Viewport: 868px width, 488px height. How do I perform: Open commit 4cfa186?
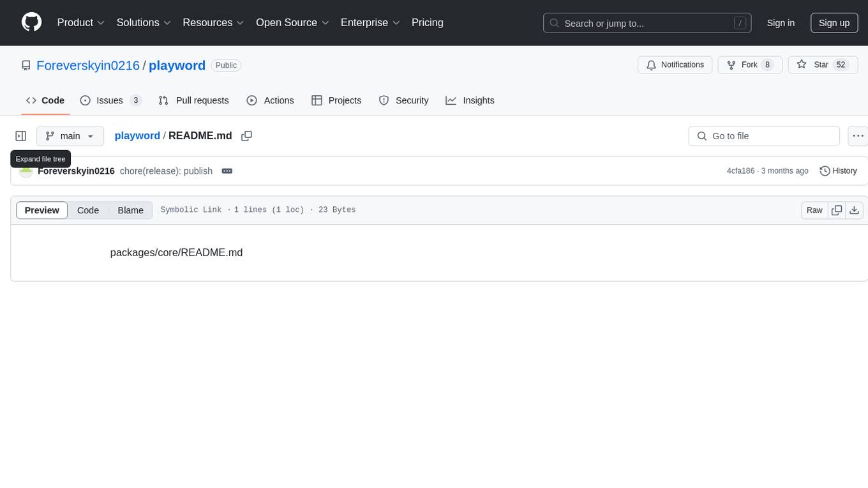740,171
